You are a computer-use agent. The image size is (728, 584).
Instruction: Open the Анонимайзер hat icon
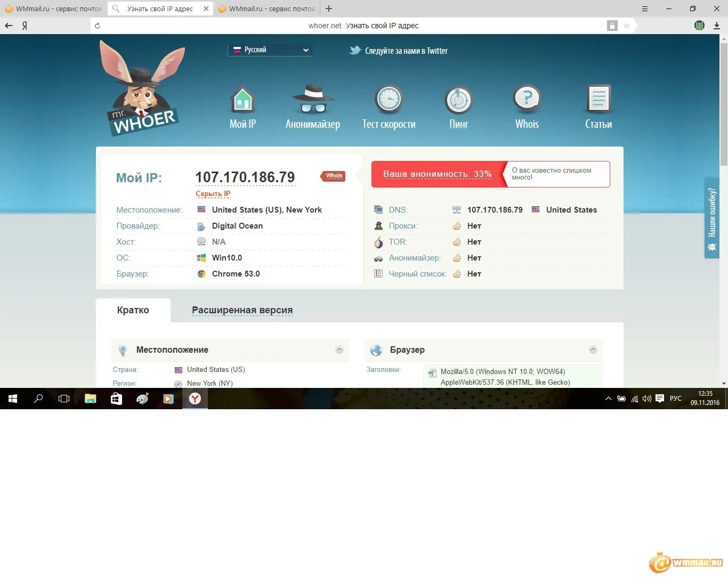313,99
